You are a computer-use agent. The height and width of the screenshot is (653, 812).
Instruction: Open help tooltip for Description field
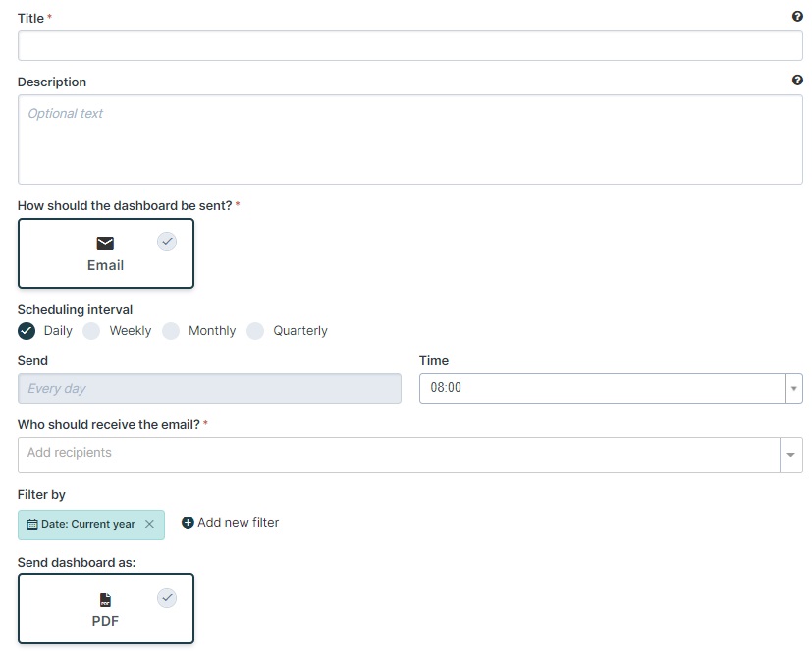(x=797, y=80)
